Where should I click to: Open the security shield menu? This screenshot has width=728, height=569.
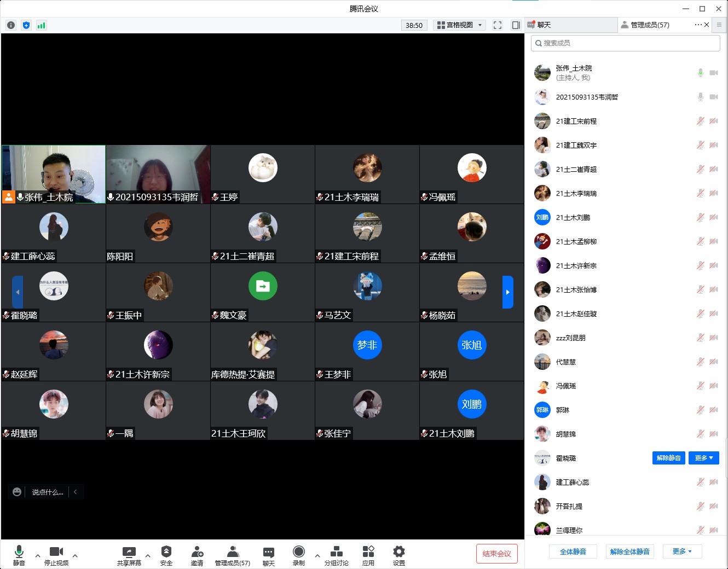166,555
